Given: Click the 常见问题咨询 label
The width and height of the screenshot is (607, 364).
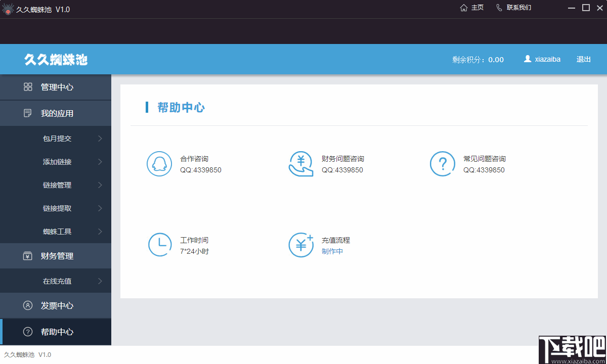Looking at the screenshot, I should (485, 159).
